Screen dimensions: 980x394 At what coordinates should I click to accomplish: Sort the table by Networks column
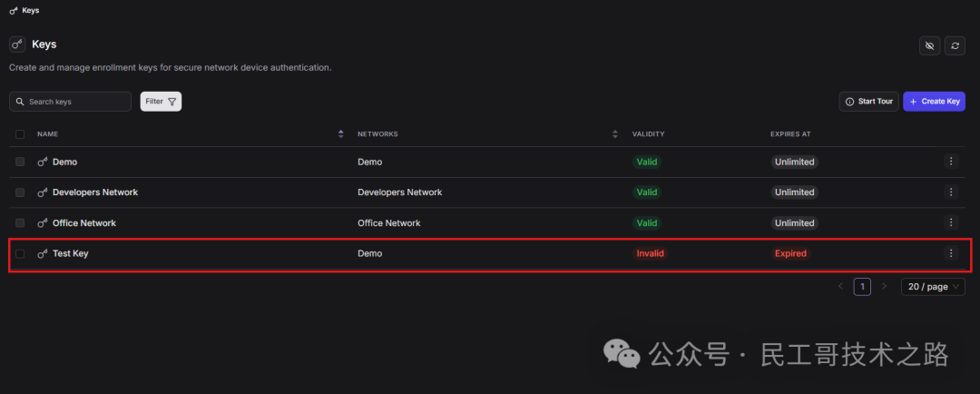coord(614,134)
